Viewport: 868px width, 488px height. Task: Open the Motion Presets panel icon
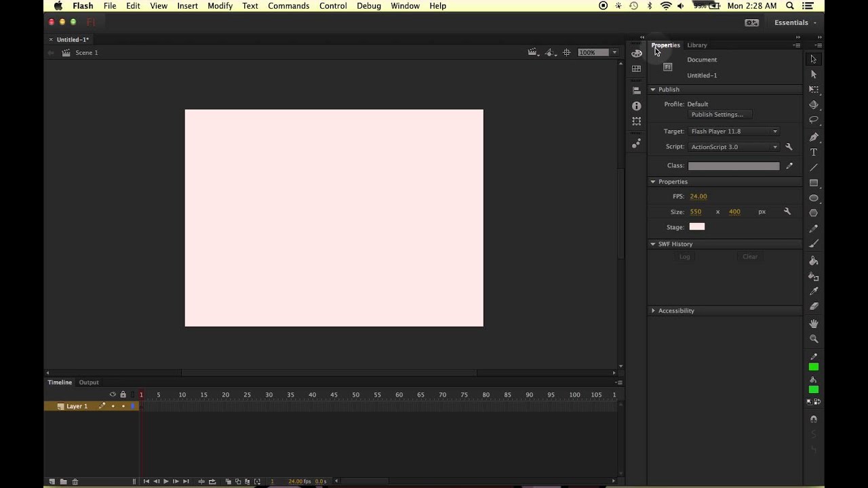(636, 143)
